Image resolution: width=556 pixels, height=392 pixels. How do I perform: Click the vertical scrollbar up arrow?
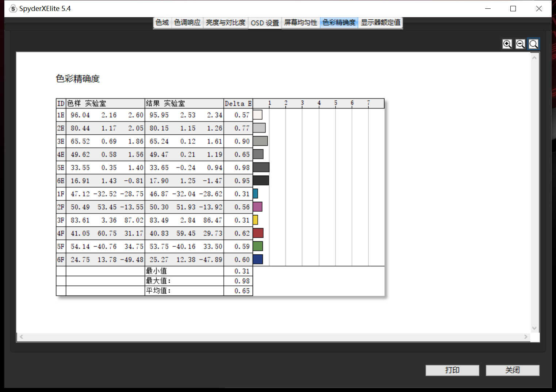tap(534, 58)
